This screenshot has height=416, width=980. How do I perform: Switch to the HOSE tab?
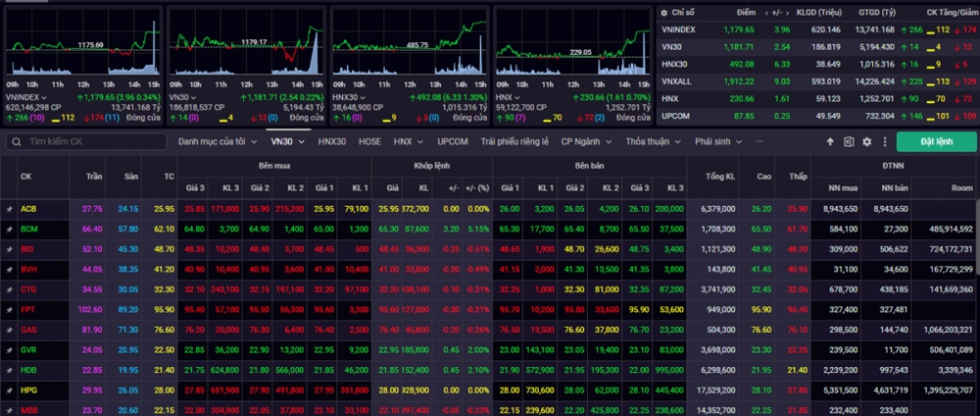click(x=369, y=142)
